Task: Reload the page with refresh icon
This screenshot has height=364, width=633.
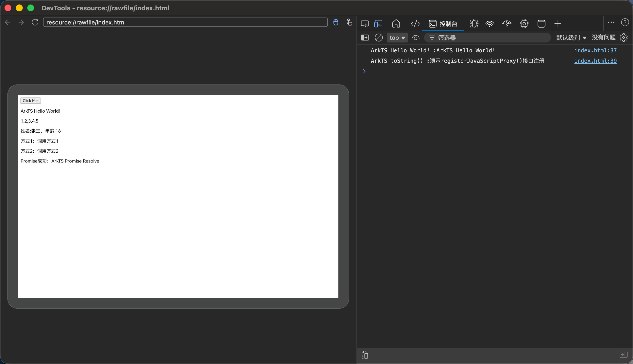Action: [35, 22]
